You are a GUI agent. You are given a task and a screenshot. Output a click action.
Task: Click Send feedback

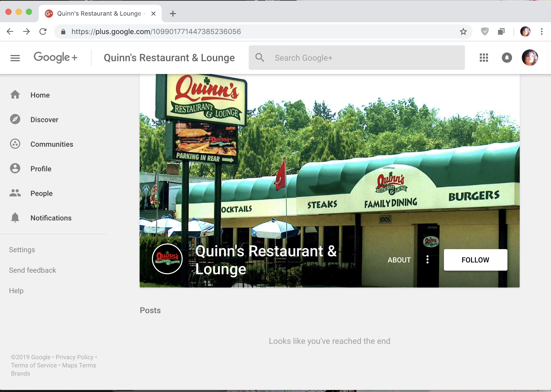pos(33,270)
